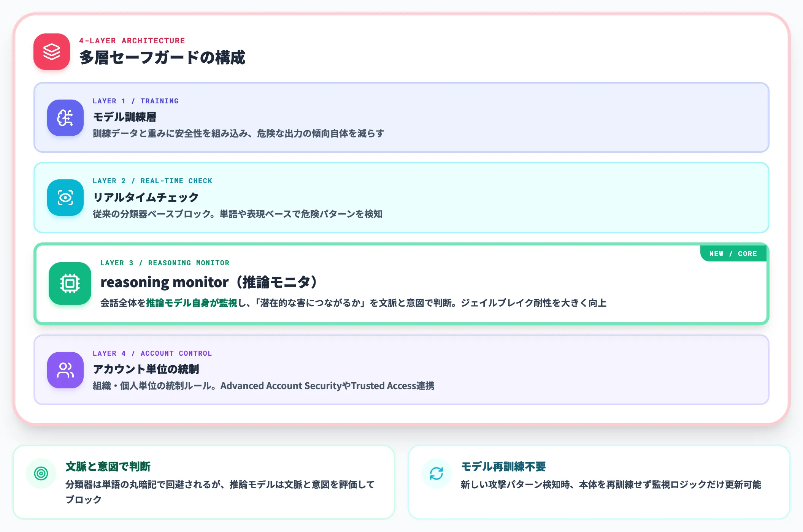Select the 4-LAYER ARCHITECTURE label

click(x=132, y=41)
